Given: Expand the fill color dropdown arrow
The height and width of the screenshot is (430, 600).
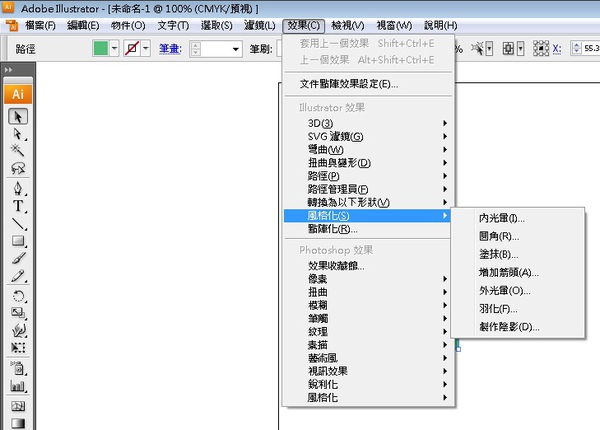Looking at the screenshot, I should click(x=114, y=49).
